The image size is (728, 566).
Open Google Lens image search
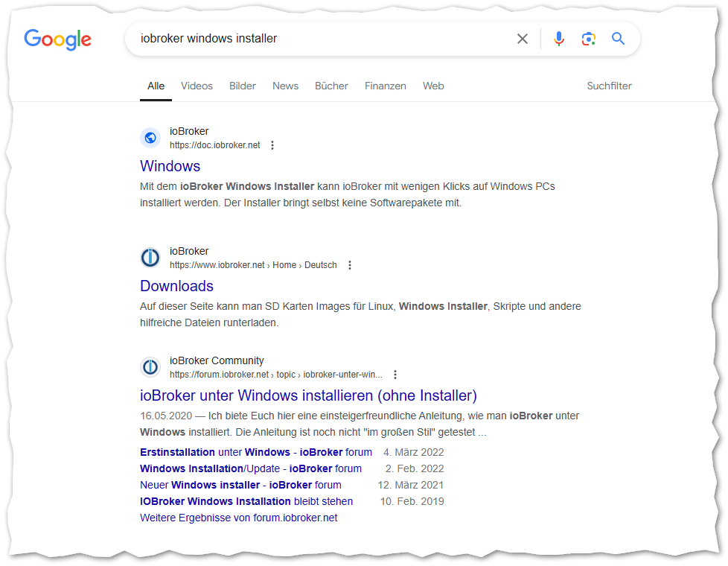pos(589,39)
